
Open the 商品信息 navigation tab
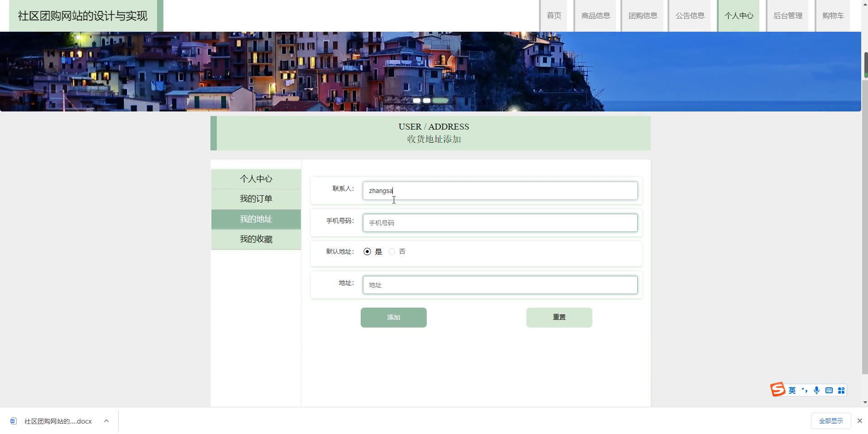596,16
